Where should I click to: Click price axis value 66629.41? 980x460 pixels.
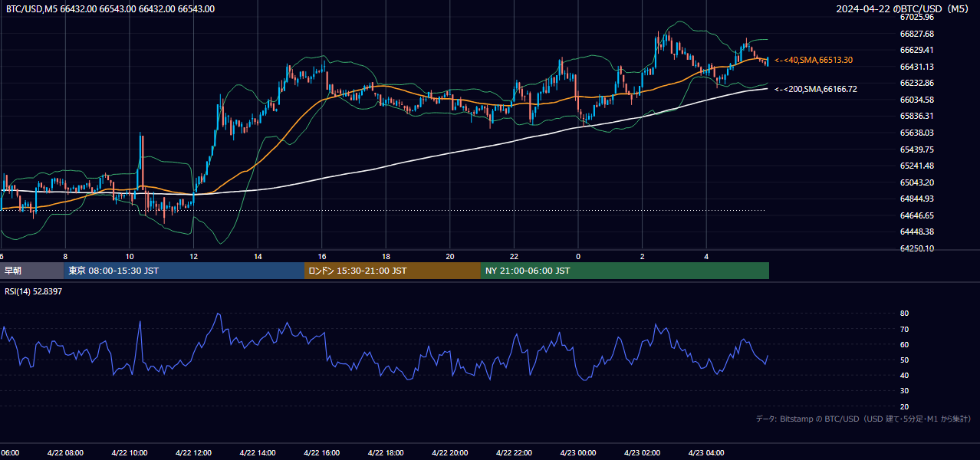[x=917, y=50]
